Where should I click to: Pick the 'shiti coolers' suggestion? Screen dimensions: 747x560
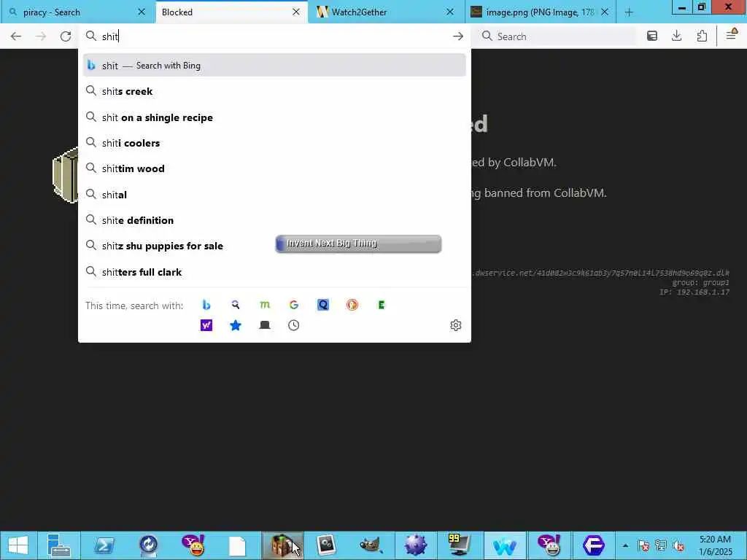coord(274,143)
